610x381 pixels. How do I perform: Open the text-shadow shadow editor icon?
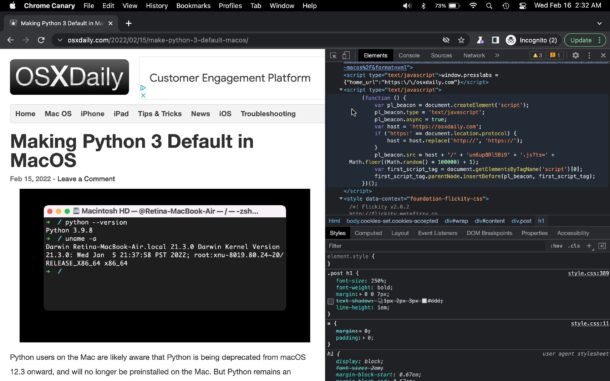(x=380, y=301)
